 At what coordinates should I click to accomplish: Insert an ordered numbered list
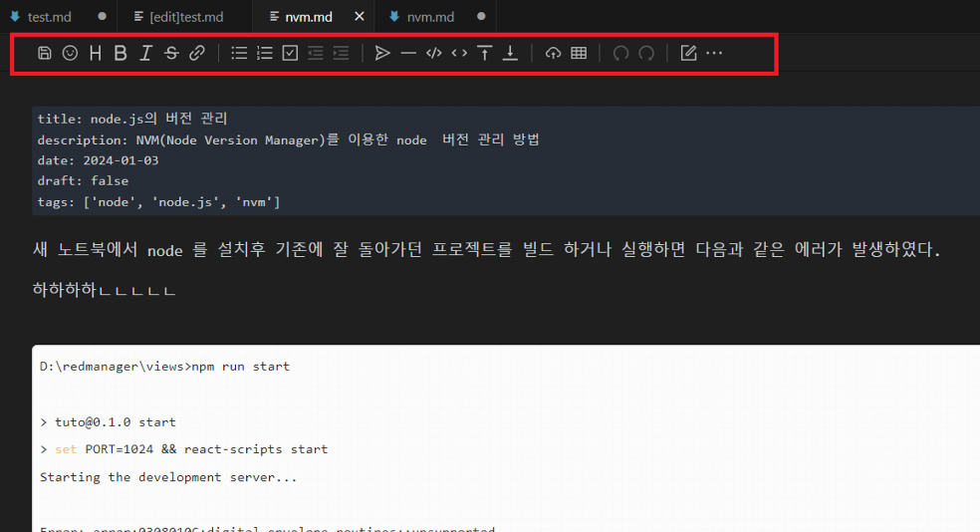tap(265, 54)
